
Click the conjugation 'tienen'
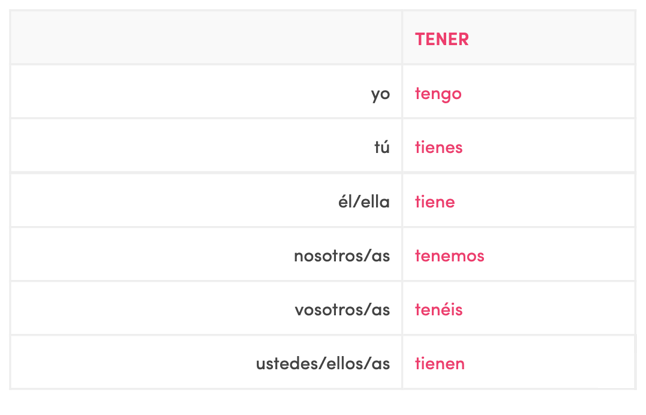[x=440, y=363]
